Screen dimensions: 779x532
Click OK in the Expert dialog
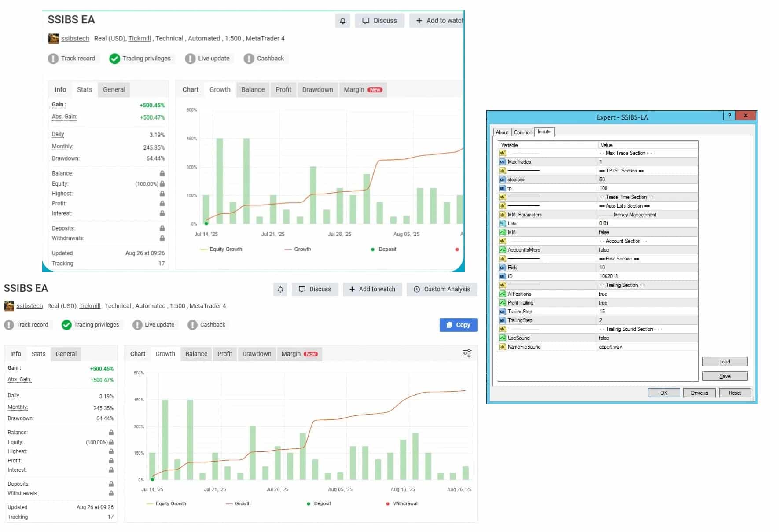[x=663, y=393]
